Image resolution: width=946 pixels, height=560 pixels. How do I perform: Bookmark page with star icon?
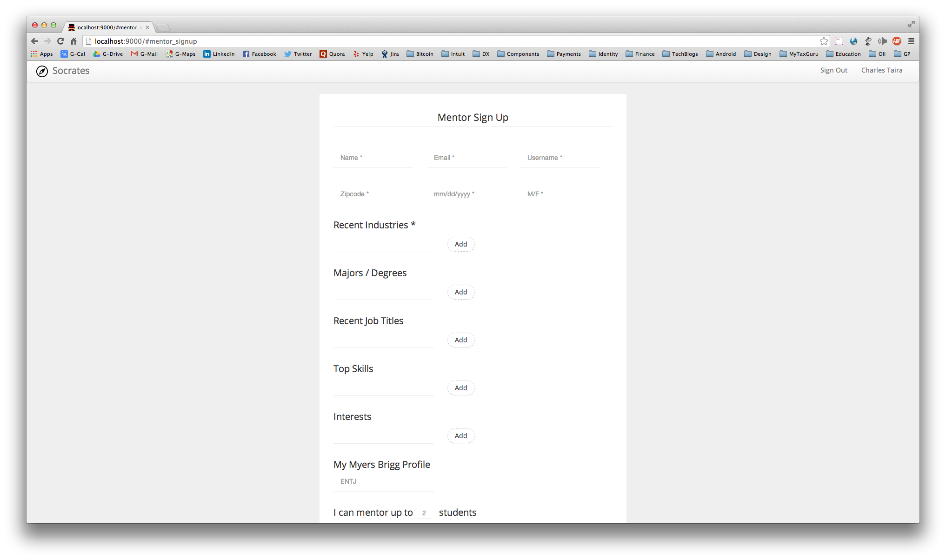[x=824, y=41]
